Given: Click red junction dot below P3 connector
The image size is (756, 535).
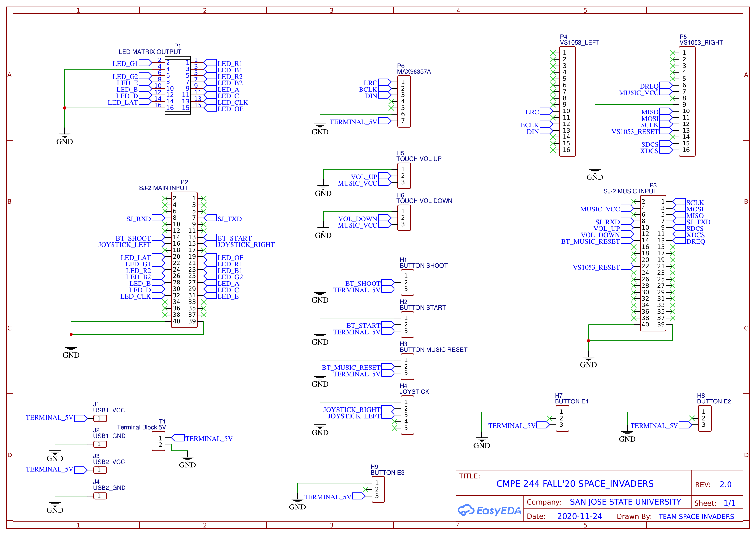Looking at the screenshot, I should tap(588, 341).
